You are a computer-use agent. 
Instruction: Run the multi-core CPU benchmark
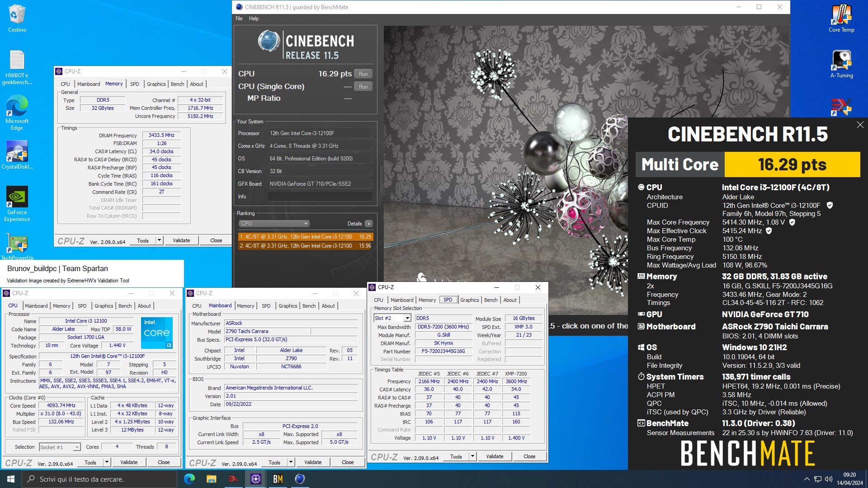coord(363,74)
